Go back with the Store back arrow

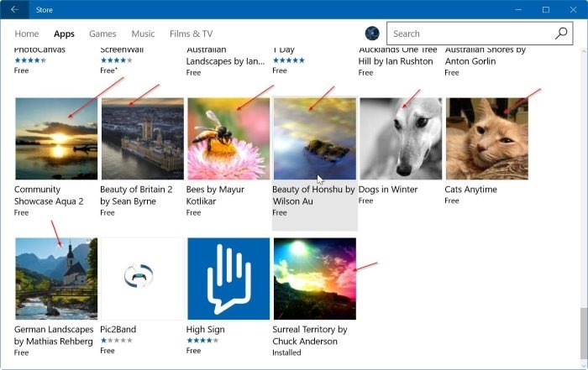coord(14,10)
